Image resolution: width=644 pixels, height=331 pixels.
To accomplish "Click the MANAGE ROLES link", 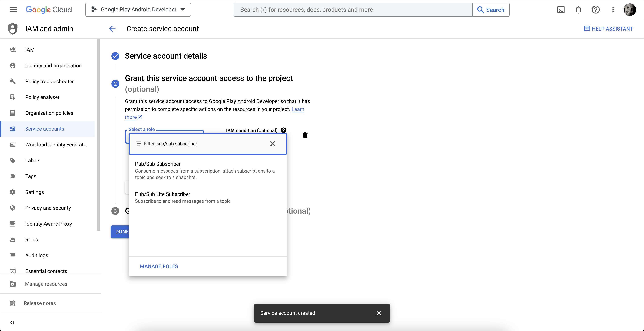I will [159, 266].
